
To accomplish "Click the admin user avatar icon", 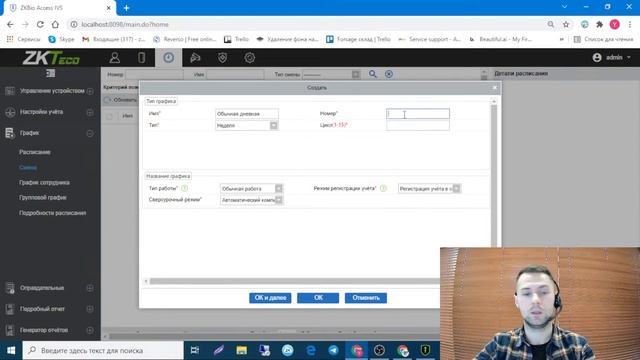I will [597, 58].
